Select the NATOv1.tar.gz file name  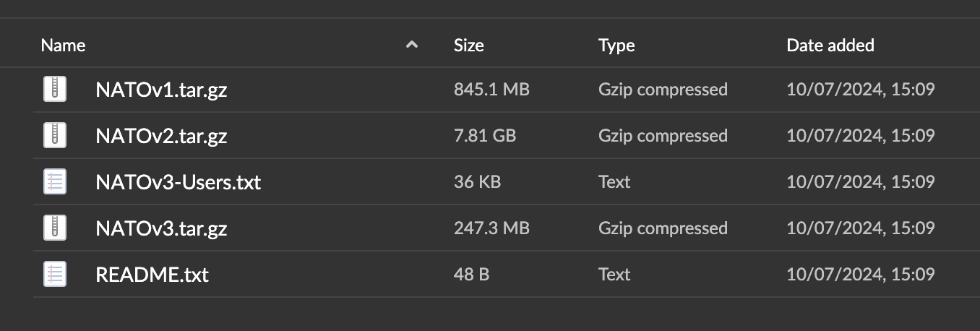[161, 90]
